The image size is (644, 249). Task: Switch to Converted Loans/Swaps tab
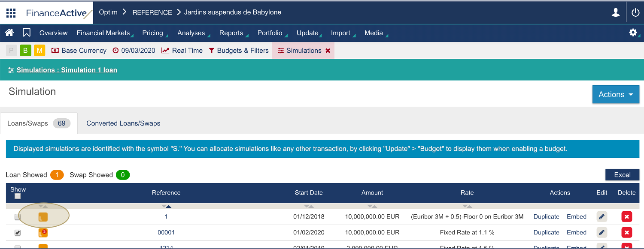click(x=123, y=123)
